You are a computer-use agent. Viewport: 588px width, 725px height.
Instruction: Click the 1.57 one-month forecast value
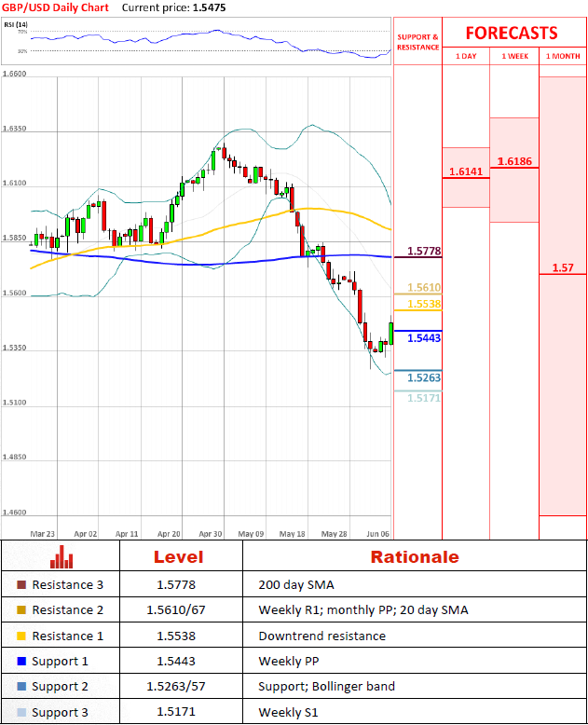(563, 267)
